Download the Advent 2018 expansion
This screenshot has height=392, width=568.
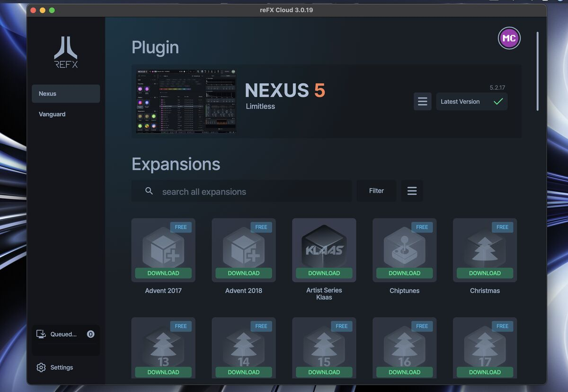click(x=244, y=273)
